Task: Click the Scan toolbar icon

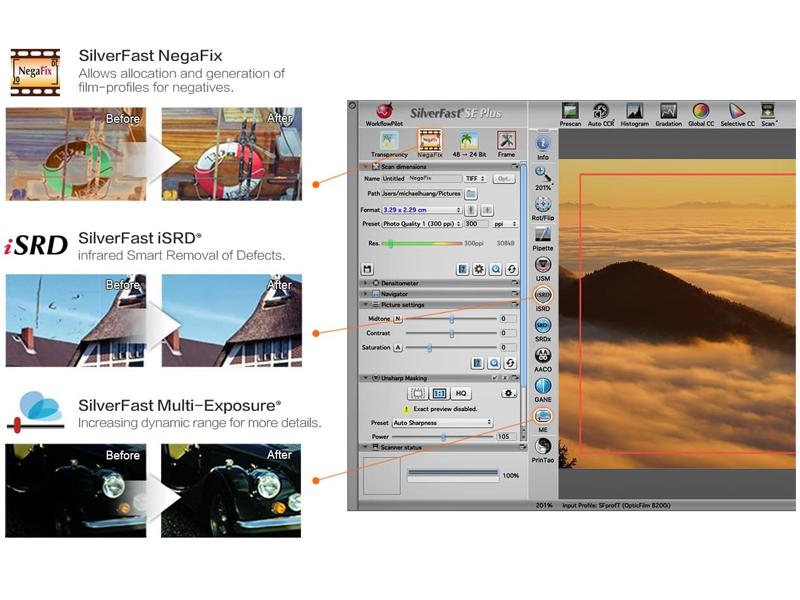Action: [x=767, y=111]
